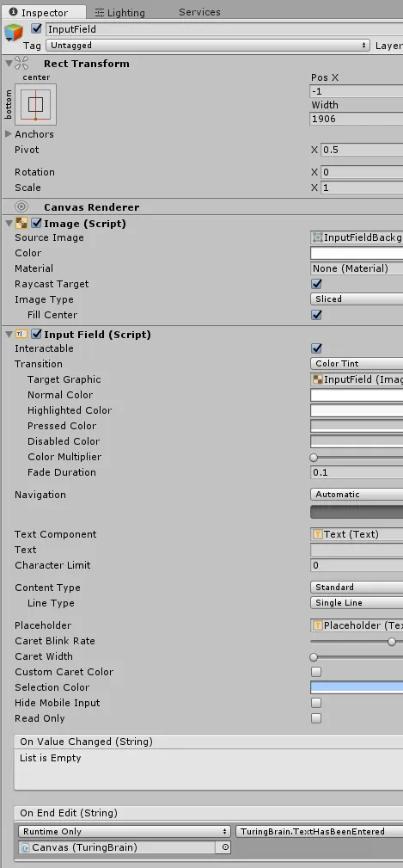Screen dimensions: 403x868
Task: Open the Navigation dropdown showing Automatic
Action: tap(357, 495)
